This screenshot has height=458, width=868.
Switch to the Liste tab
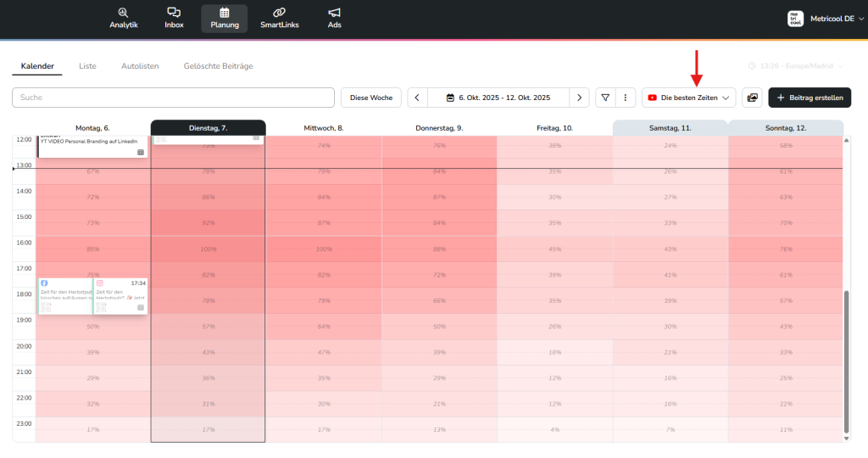tap(87, 65)
